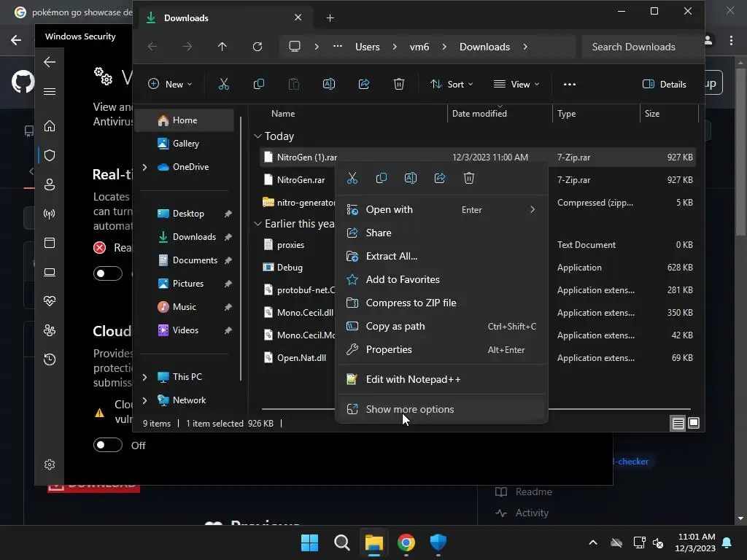Image resolution: width=747 pixels, height=560 pixels.
Task: Open the View dropdown
Action: click(516, 85)
